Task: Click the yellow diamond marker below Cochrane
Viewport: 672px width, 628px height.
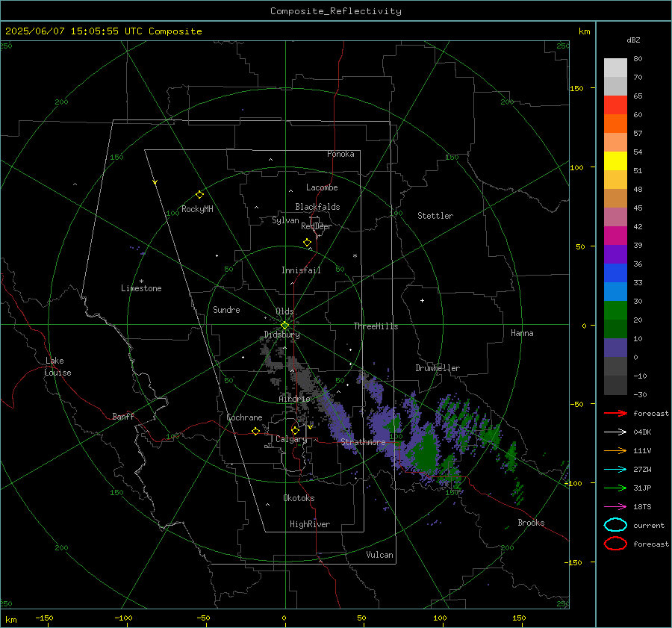Action: [256, 431]
